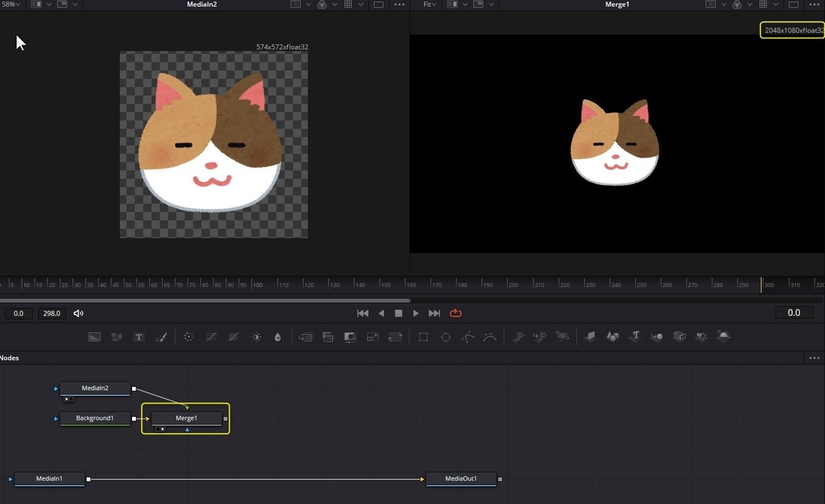This screenshot has width=825, height=504.
Task: Click the render range end field 298.0
Action: 52,314
